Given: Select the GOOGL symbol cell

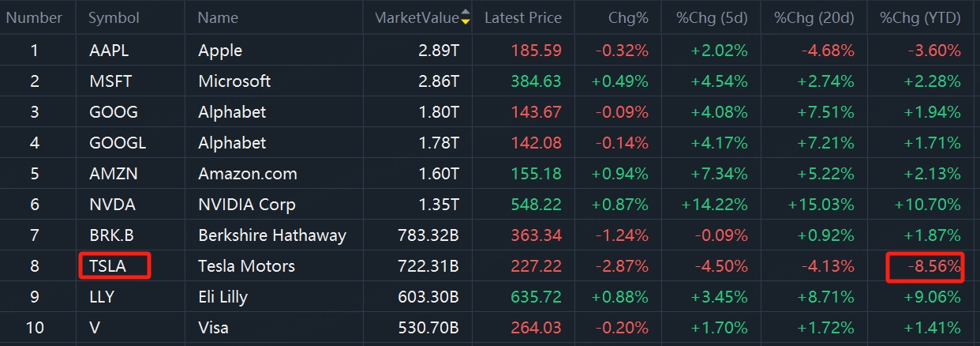Looking at the screenshot, I should [118, 143].
